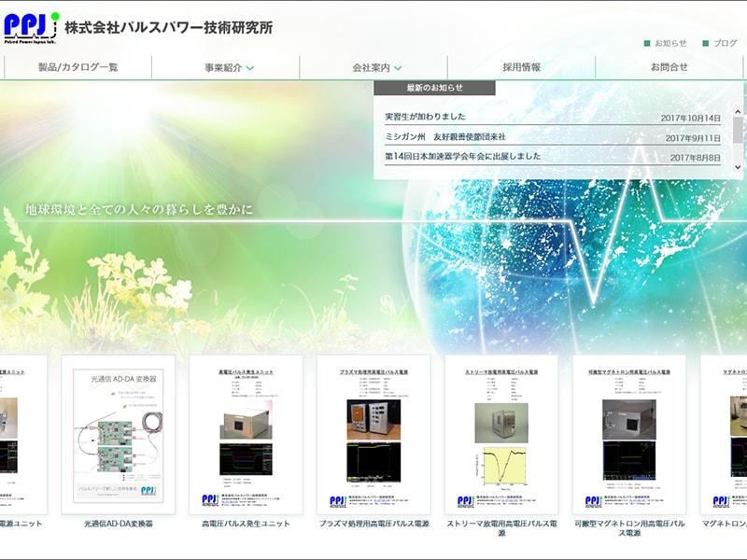Read news 実習生が加わりました
This screenshot has height=560, width=747.
(425, 118)
